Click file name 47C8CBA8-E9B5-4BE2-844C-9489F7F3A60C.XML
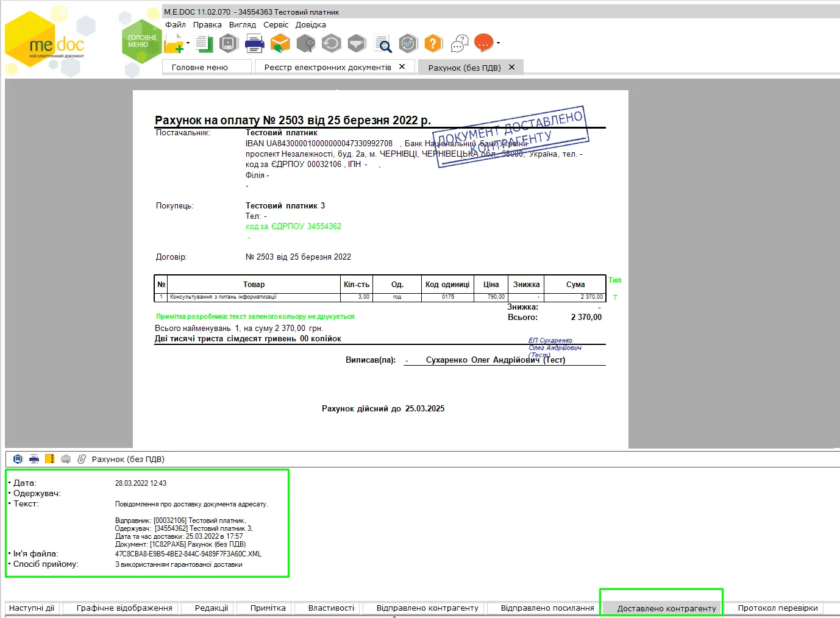The height and width of the screenshot is (618, 840). pos(188,554)
